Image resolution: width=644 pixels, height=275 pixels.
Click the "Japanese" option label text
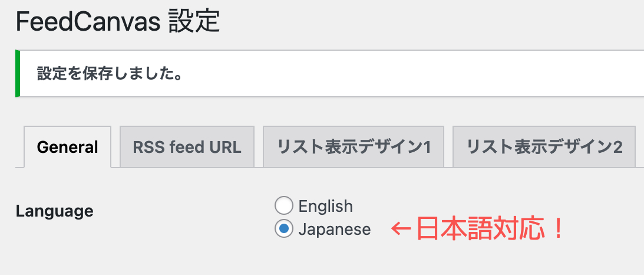click(335, 230)
